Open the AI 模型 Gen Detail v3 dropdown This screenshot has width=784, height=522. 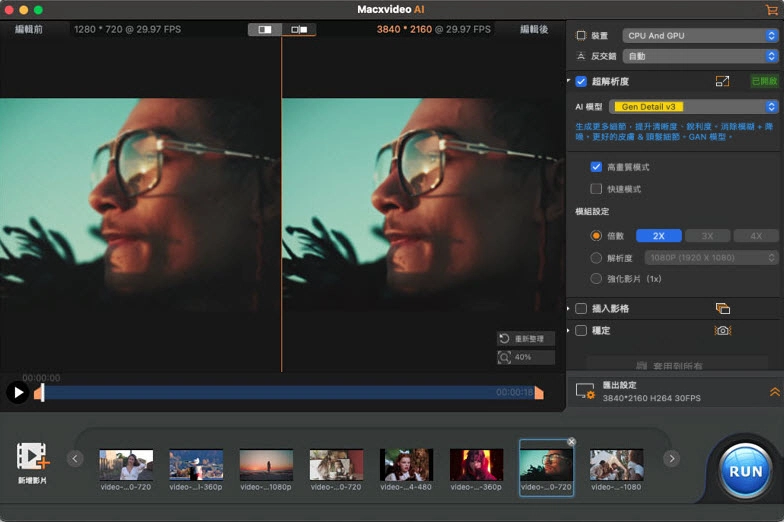tap(693, 106)
